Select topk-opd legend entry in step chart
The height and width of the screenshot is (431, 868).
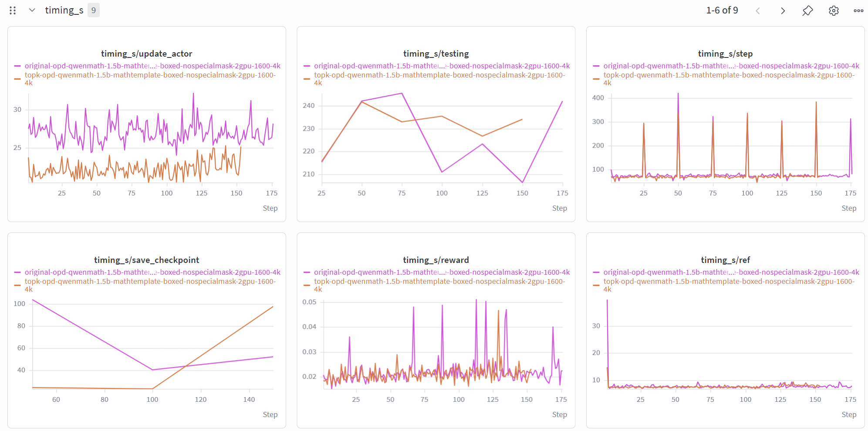[729, 79]
